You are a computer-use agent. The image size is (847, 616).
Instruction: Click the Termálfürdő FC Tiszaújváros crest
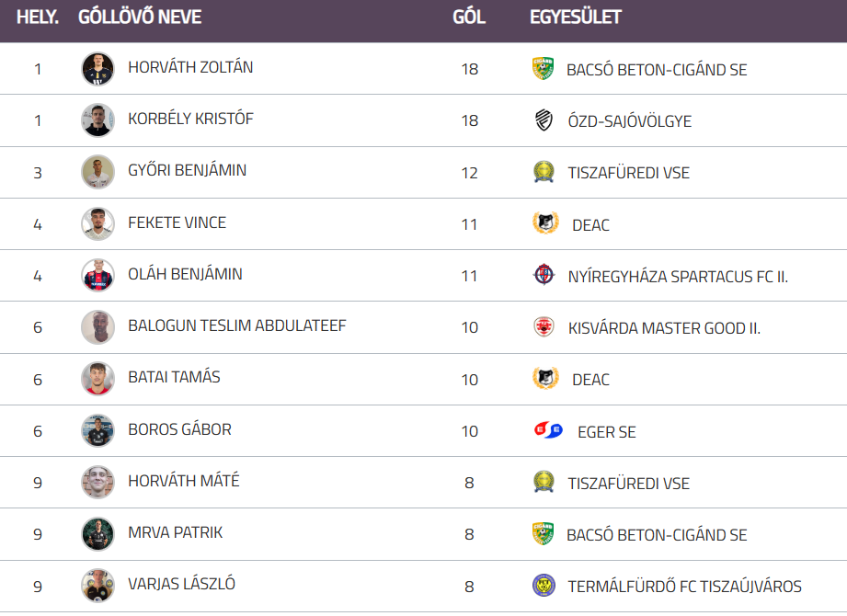(x=544, y=586)
